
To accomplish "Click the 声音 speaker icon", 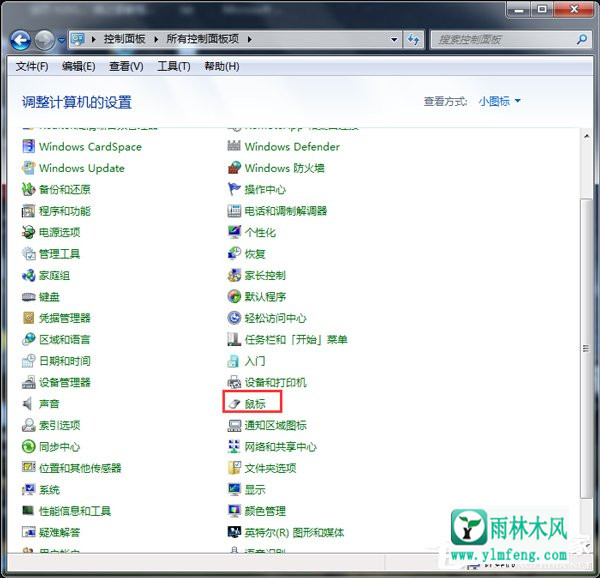I will click(28, 404).
